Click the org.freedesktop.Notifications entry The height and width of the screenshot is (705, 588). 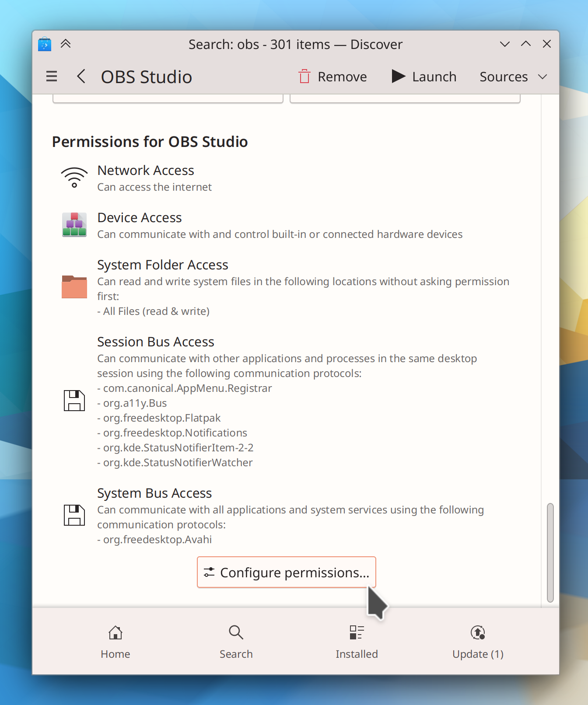172,433
